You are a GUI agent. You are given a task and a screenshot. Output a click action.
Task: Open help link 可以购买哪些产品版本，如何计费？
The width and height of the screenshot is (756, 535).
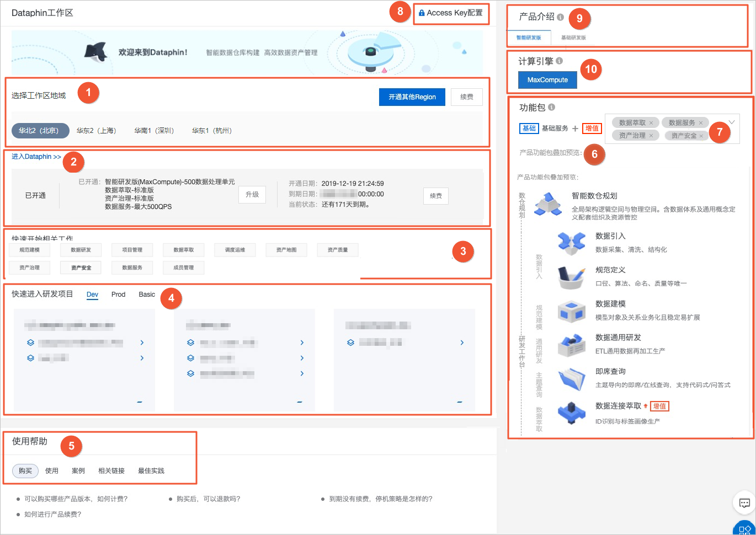pyautogui.click(x=76, y=499)
